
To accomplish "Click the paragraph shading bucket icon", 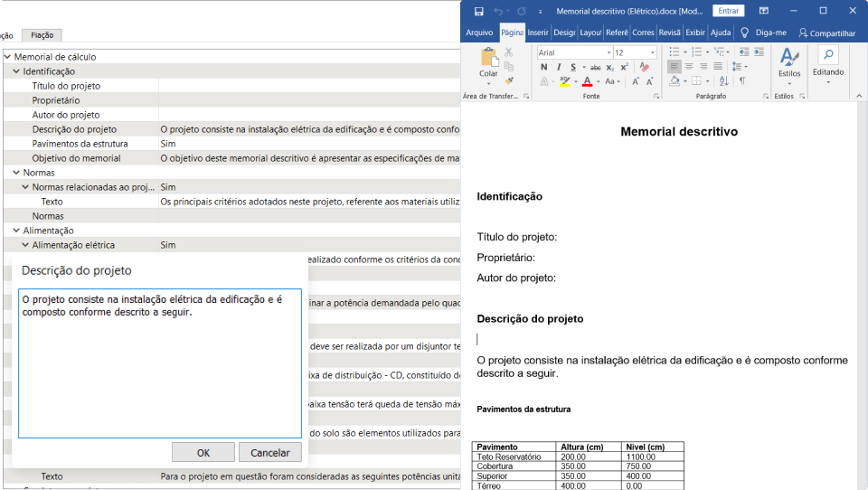I will point(675,81).
